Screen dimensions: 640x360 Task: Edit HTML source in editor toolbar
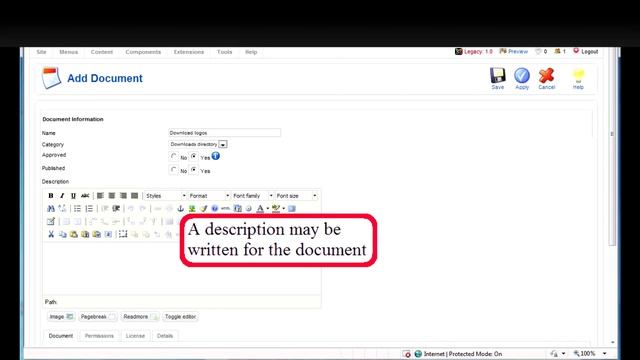(x=226, y=209)
